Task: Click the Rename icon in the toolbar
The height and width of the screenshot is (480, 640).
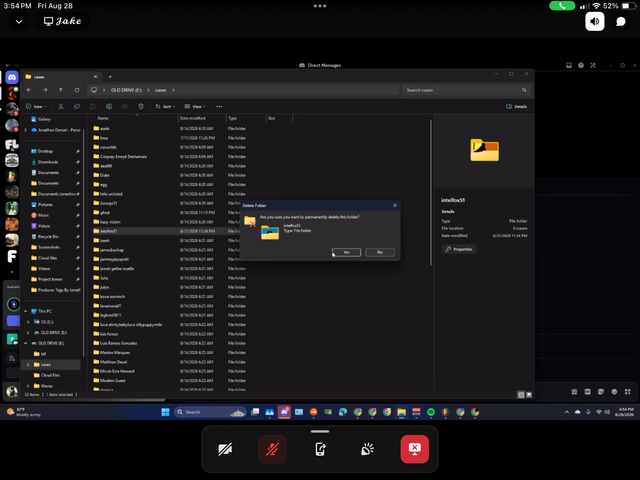Action: pyautogui.click(x=109, y=107)
